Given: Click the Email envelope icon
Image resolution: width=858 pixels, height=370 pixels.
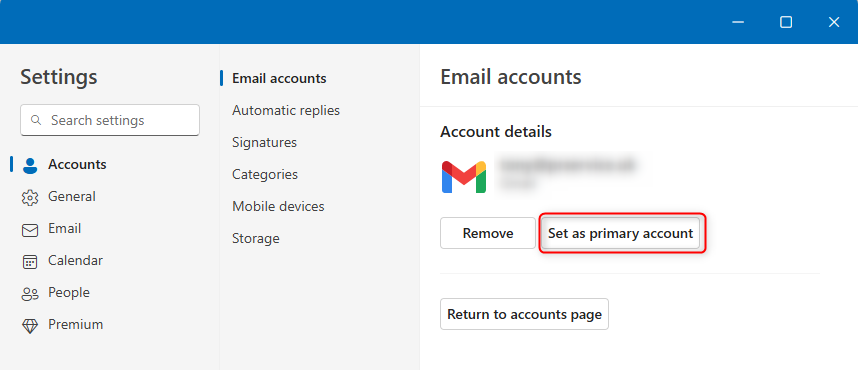Looking at the screenshot, I should tap(30, 230).
